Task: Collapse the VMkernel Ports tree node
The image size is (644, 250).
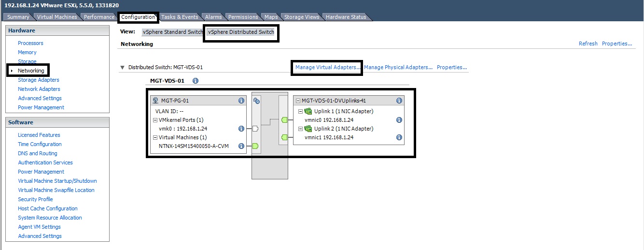Action: click(155, 120)
